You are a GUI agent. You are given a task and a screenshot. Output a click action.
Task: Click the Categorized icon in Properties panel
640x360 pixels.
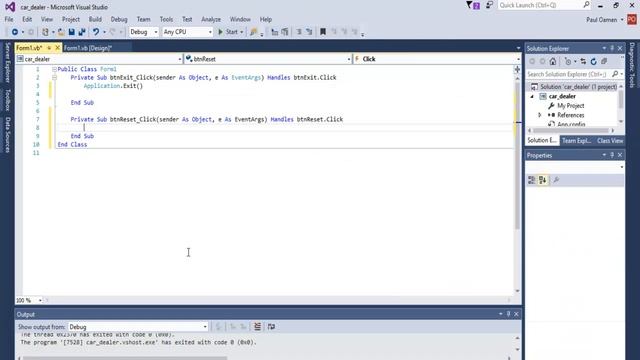tap(531, 180)
